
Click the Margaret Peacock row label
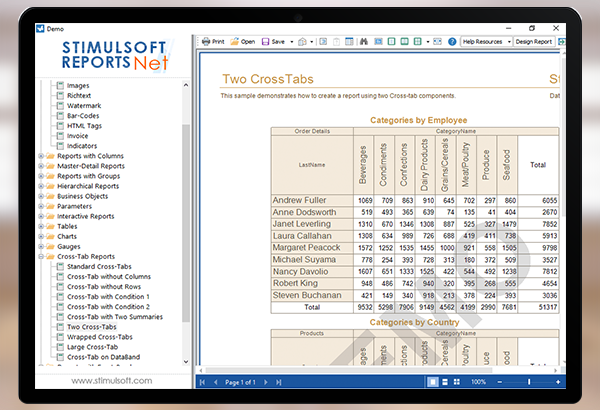point(312,248)
